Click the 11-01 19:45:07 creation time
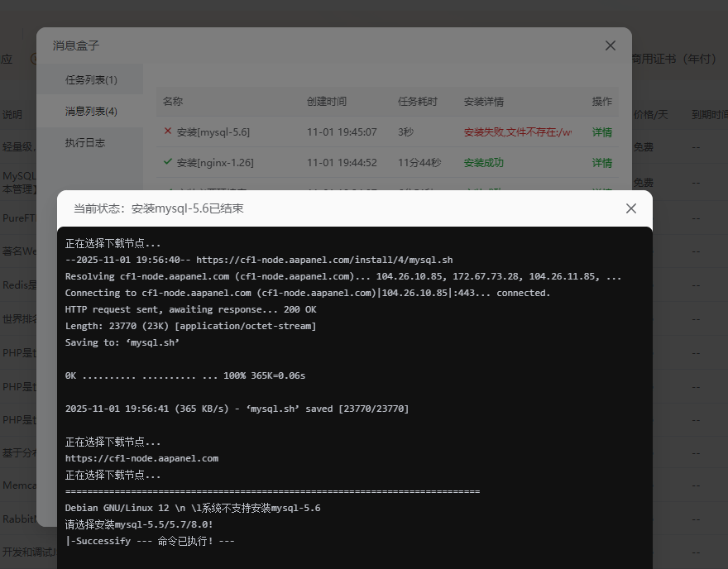This screenshot has height=569, width=728. tap(342, 132)
